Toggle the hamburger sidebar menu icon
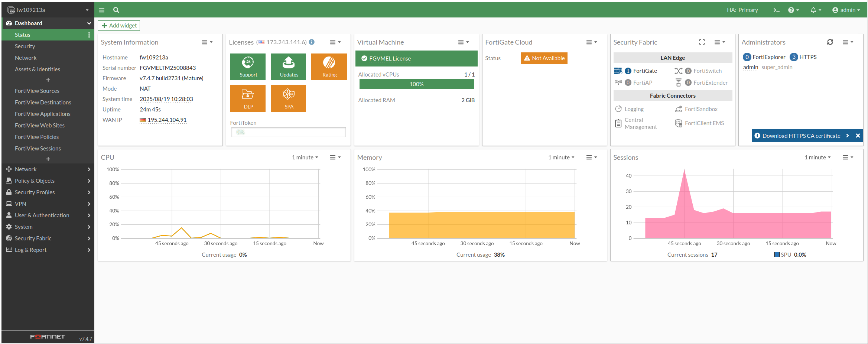The height and width of the screenshot is (344, 868). pyautogui.click(x=102, y=10)
